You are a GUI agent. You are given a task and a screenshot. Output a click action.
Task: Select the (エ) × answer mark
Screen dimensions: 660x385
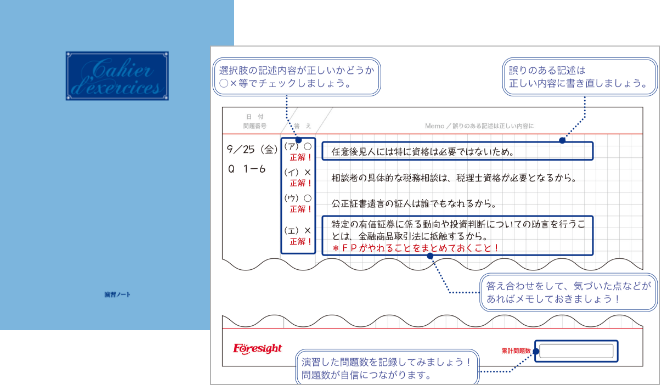coord(298,231)
